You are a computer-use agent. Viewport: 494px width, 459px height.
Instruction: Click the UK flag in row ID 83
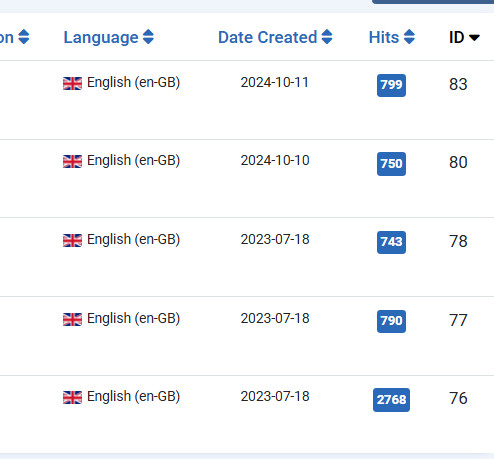72,83
